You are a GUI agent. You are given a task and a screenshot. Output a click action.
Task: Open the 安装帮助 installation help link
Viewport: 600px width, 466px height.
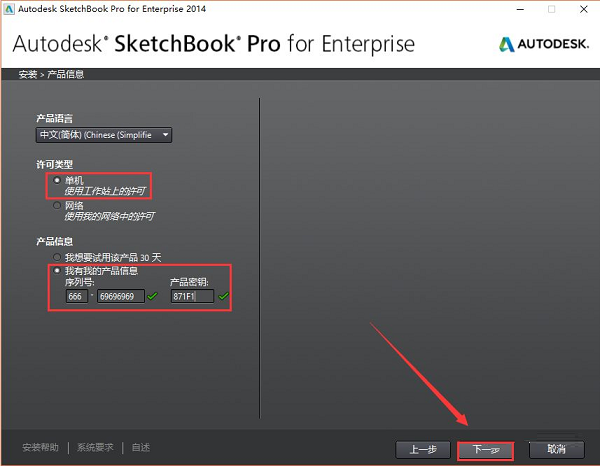click(40, 447)
